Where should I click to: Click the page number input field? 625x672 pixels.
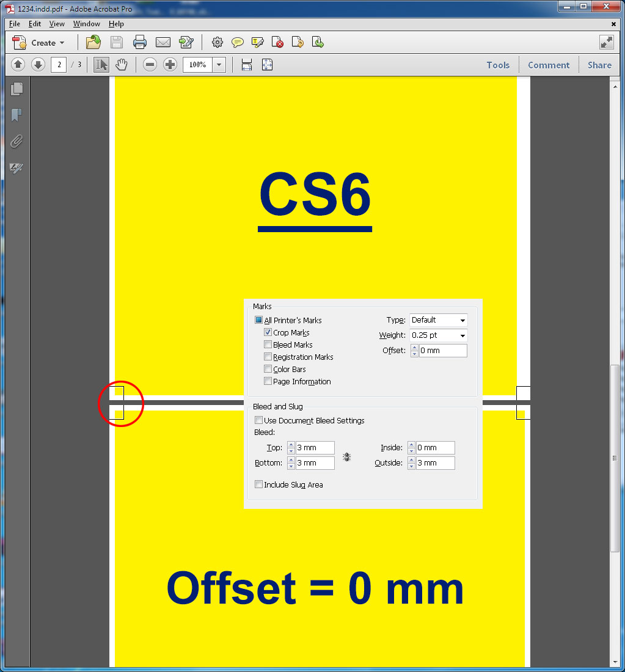point(59,65)
